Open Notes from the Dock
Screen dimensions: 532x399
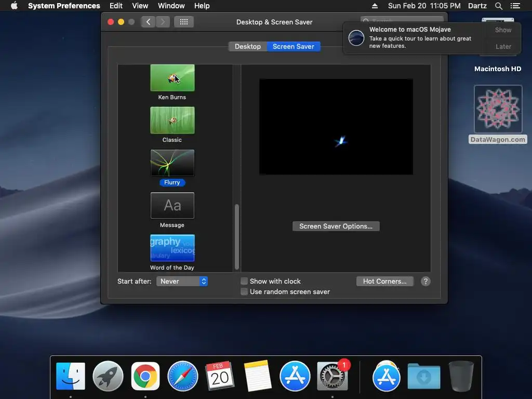coord(258,376)
